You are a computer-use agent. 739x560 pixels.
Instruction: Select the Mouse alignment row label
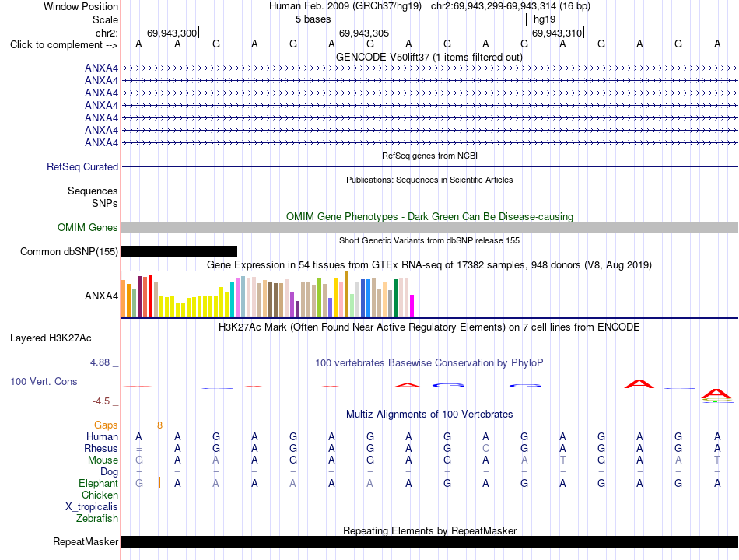click(x=103, y=460)
